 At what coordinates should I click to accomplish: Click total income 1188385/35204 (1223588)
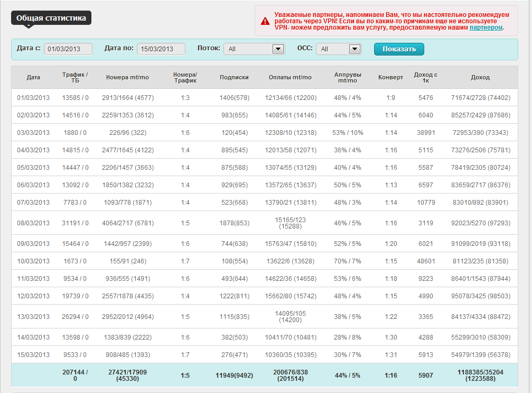tap(480, 376)
